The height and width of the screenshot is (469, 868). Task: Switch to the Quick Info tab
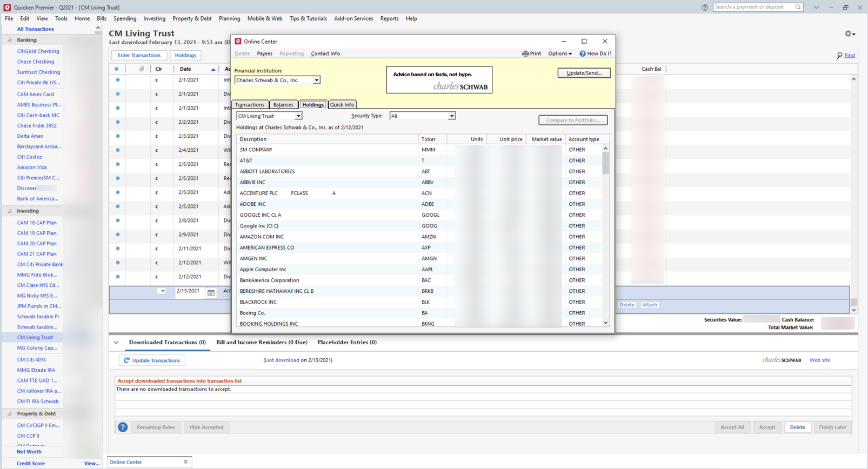[342, 105]
